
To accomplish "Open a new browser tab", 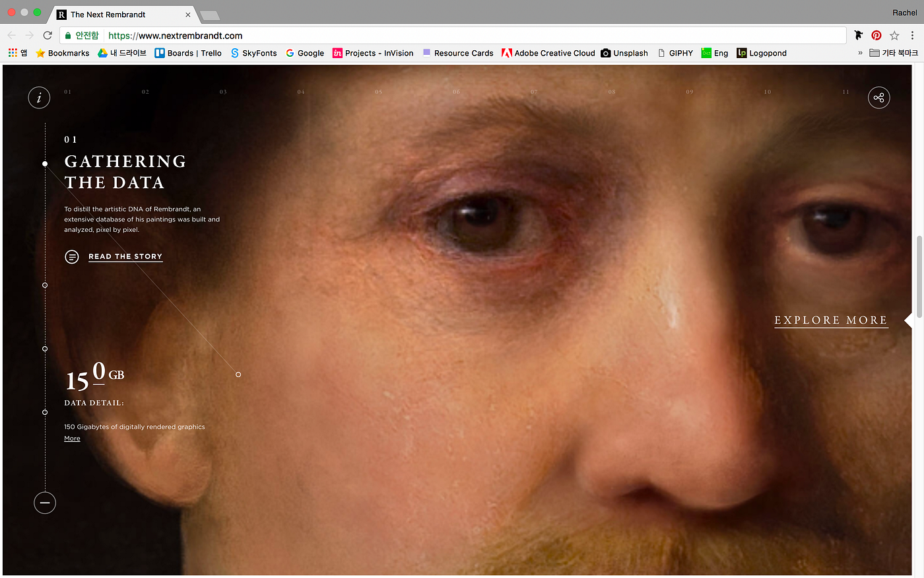I will click(x=209, y=14).
